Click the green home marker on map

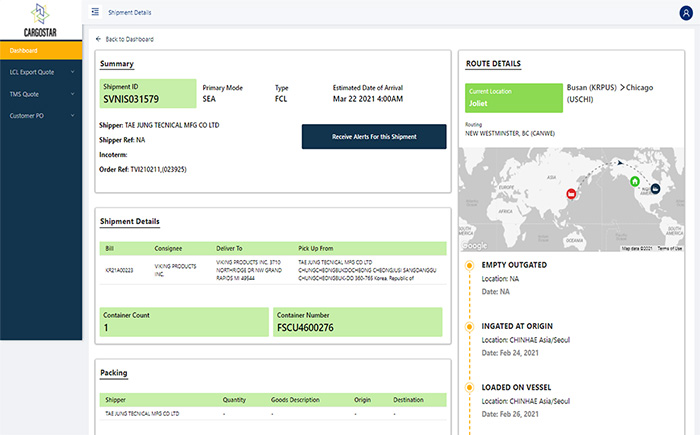point(634,181)
